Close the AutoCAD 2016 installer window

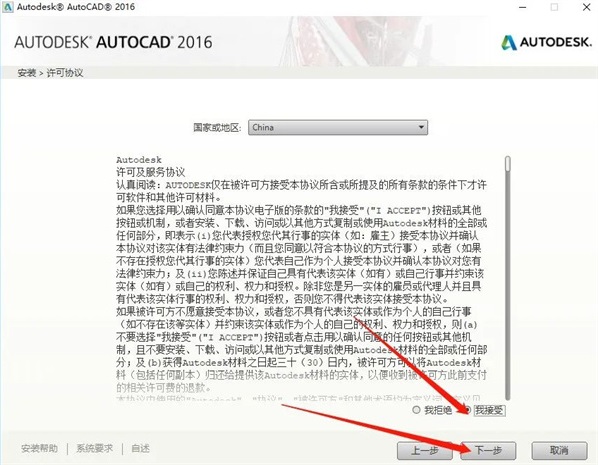(x=587, y=7)
